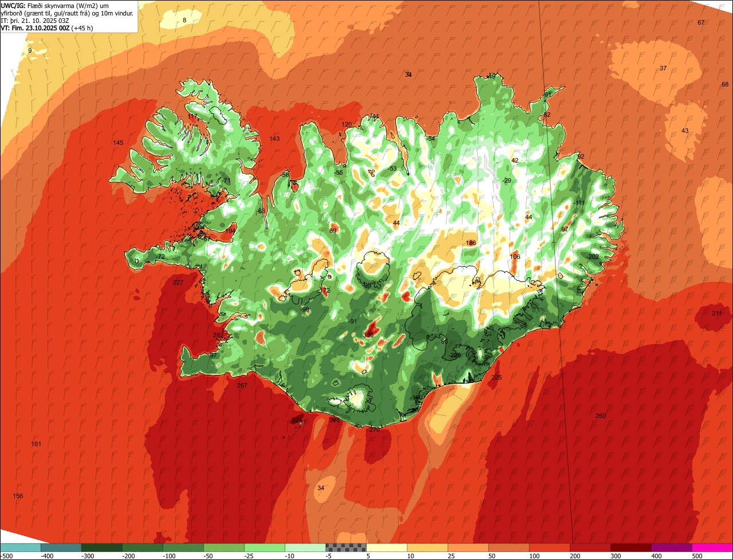Select the purple 400 to 500 legend swatch
This screenshot has width=733, height=560.
click(671, 547)
